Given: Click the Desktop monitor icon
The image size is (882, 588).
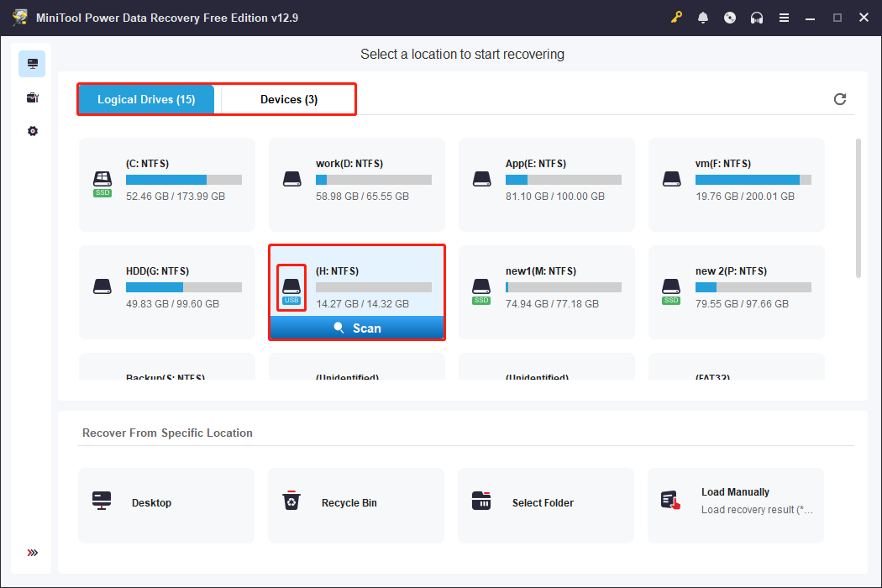Looking at the screenshot, I should tap(102, 501).
